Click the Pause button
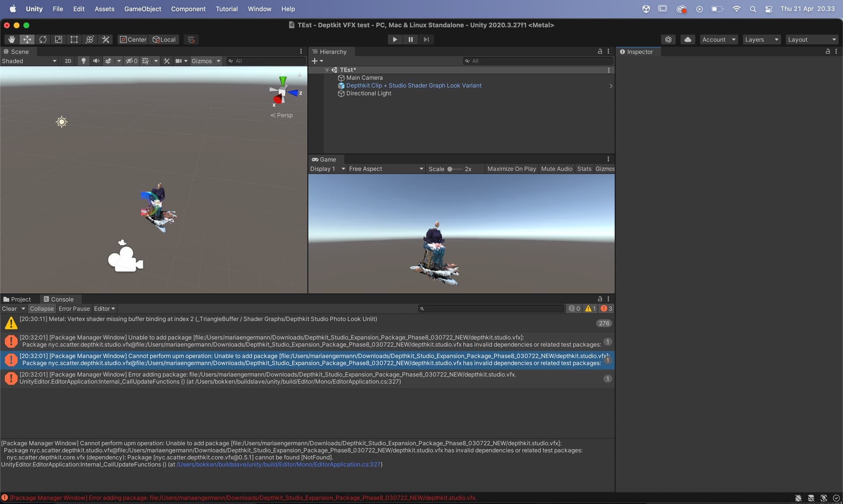 [411, 39]
